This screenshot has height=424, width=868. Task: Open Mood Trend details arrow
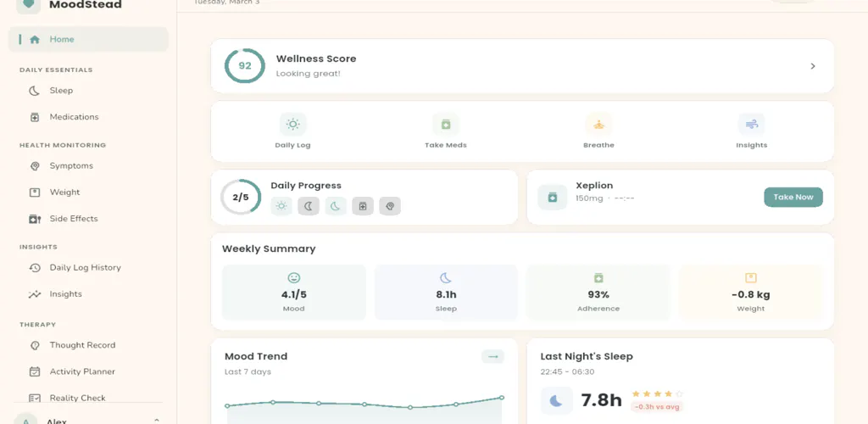[492, 357]
